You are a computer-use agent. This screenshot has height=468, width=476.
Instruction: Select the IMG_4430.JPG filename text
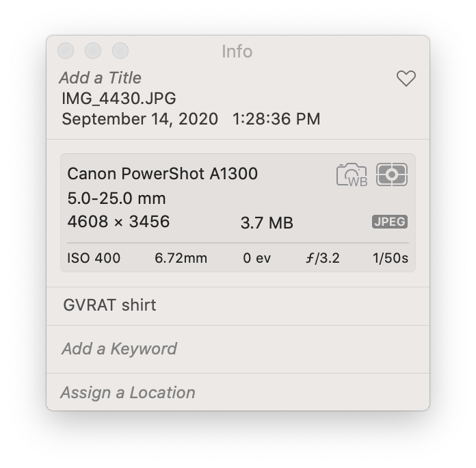tap(118, 99)
